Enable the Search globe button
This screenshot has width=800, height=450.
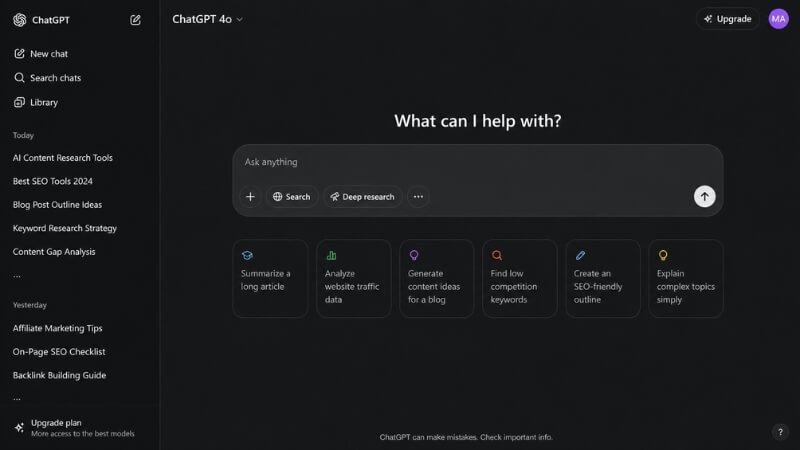point(291,196)
